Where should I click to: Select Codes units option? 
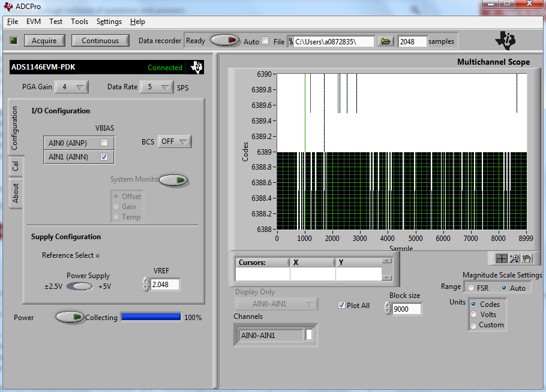pos(473,304)
